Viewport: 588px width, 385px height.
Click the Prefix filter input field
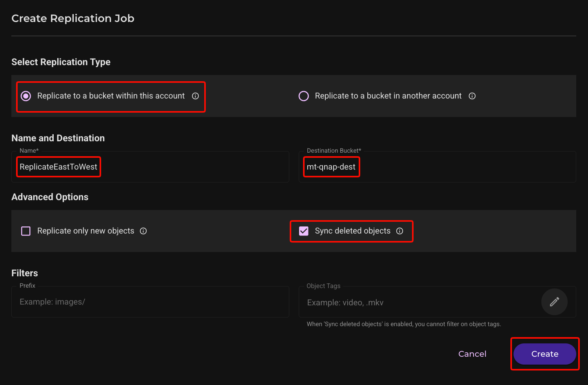(150, 302)
